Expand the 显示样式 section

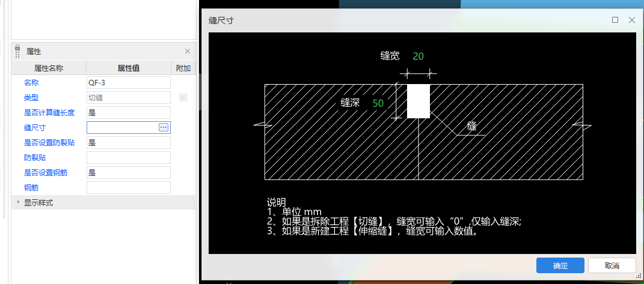18,203
